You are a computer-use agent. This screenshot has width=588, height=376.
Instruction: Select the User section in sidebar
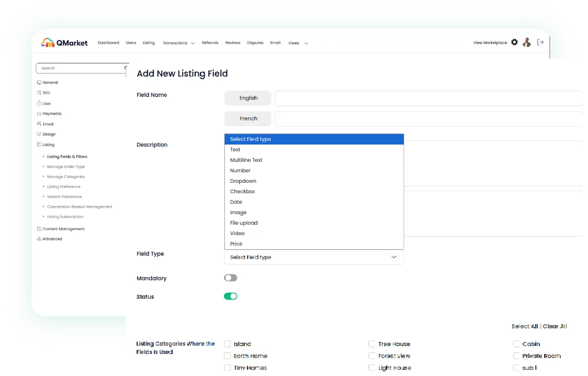coord(39,103)
